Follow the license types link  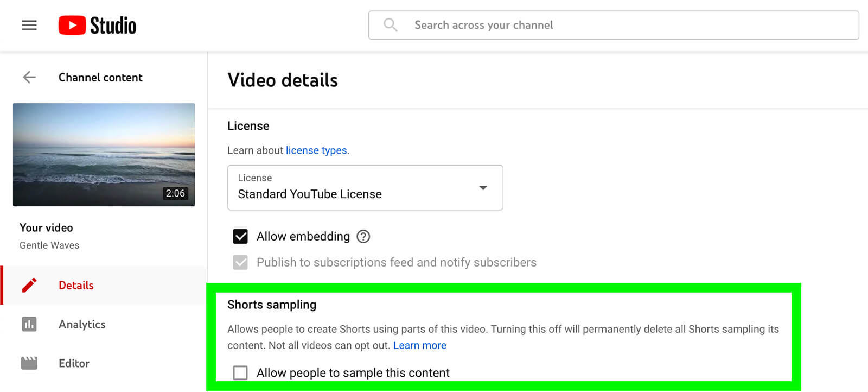coord(316,150)
